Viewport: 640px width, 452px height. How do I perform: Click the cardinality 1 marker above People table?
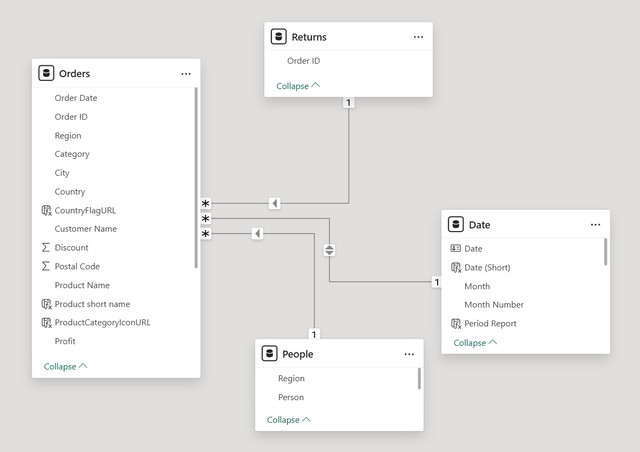314,334
